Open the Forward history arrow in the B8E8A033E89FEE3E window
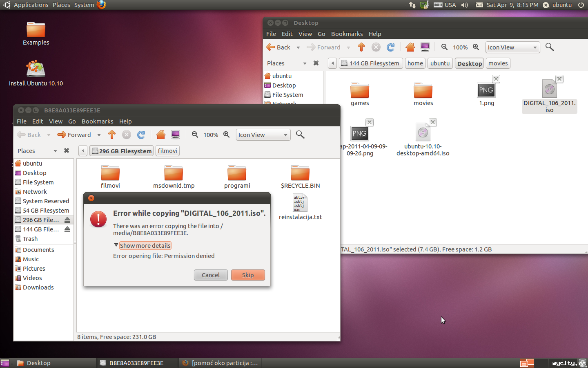 (x=99, y=135)
